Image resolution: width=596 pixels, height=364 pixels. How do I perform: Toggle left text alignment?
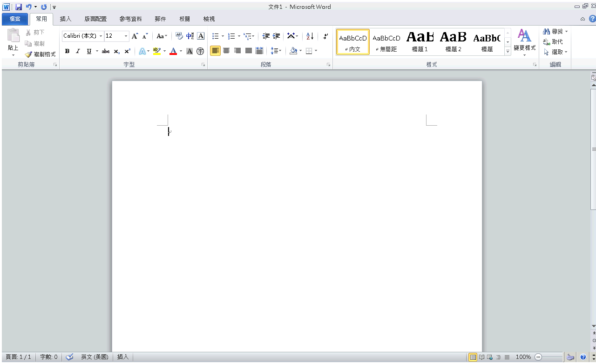215,51
